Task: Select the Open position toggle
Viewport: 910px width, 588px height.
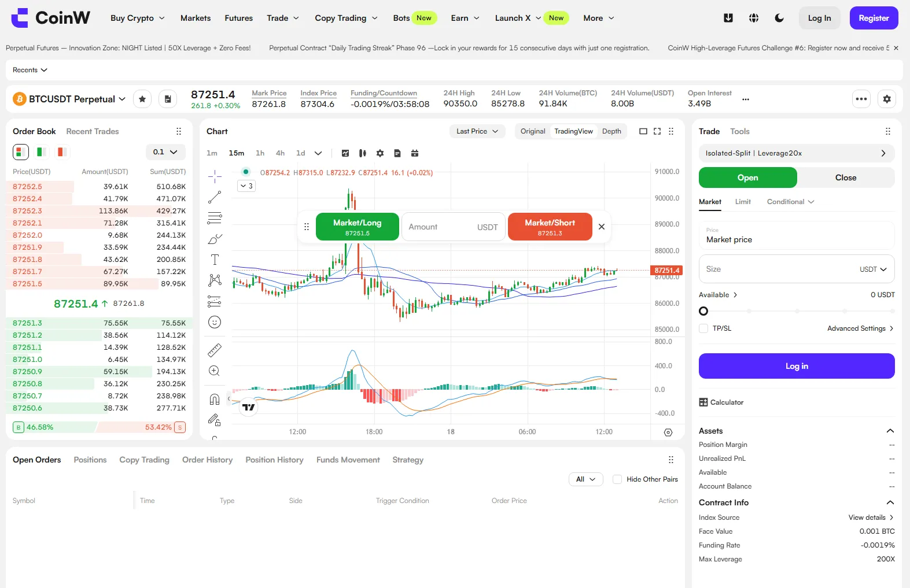Action: 748,177
